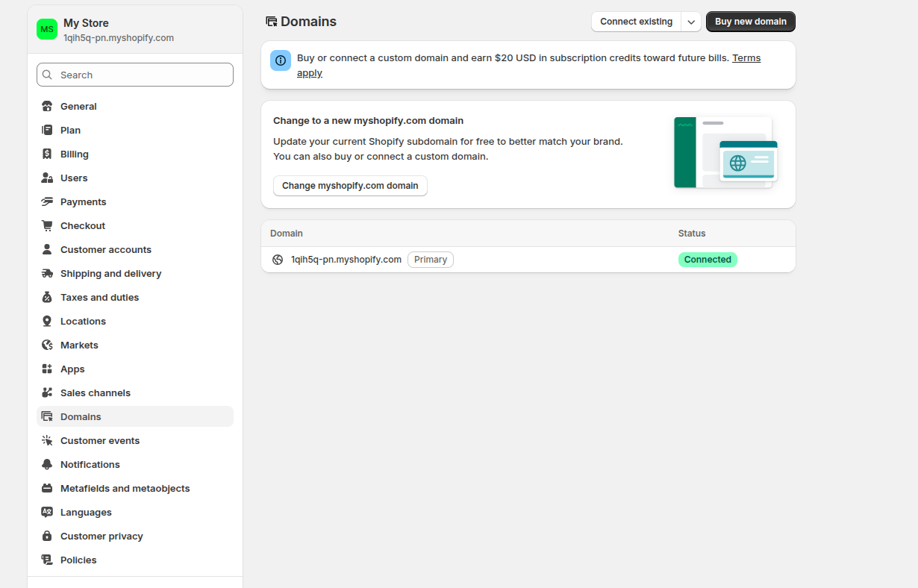Click the MS store avatar badge
This screenshot has width=918, height=588.
(47, 29)
